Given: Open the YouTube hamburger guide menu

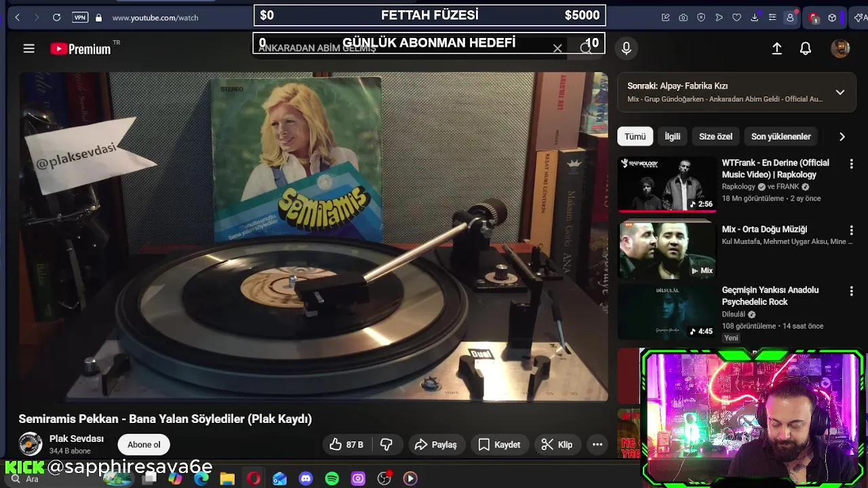Looking at the screenshot, I should [28, 48].
